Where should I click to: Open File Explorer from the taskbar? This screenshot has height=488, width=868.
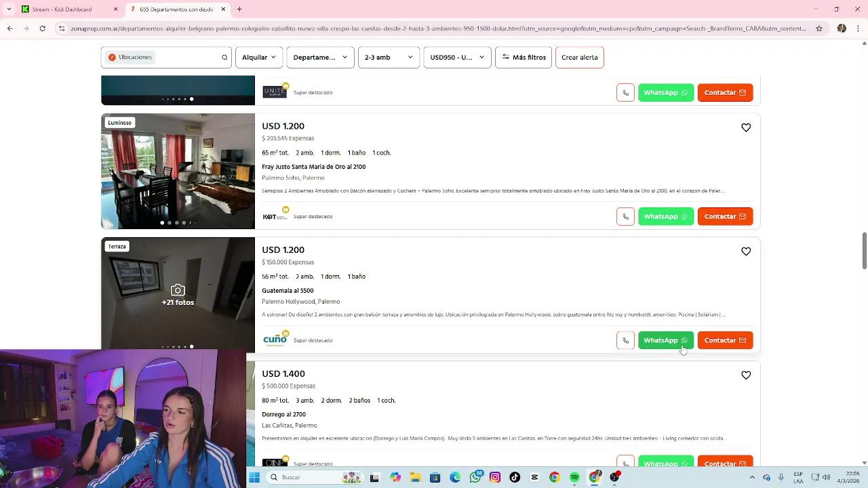(x=415, y=477)
